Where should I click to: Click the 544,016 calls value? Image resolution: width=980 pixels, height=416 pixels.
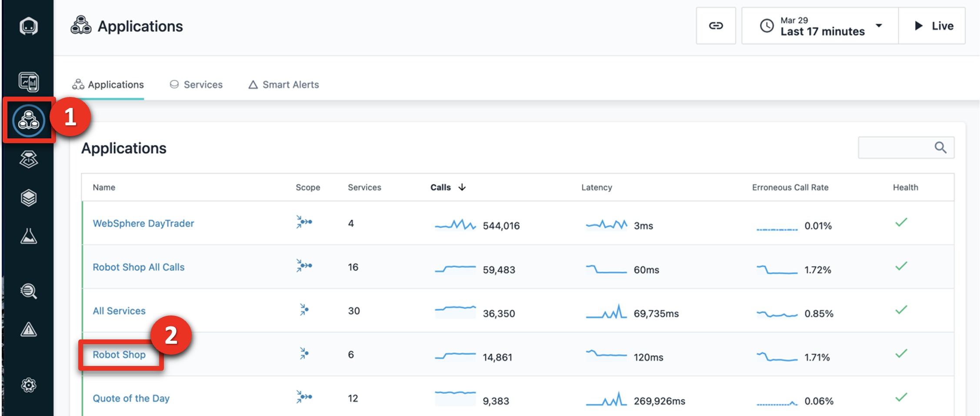(x=501, y=226)
